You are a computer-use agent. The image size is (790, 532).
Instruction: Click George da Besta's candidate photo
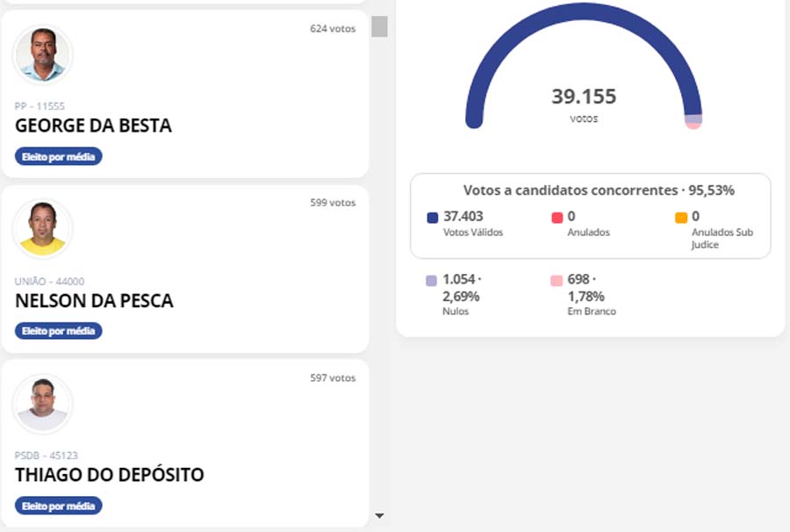[42, 55]
